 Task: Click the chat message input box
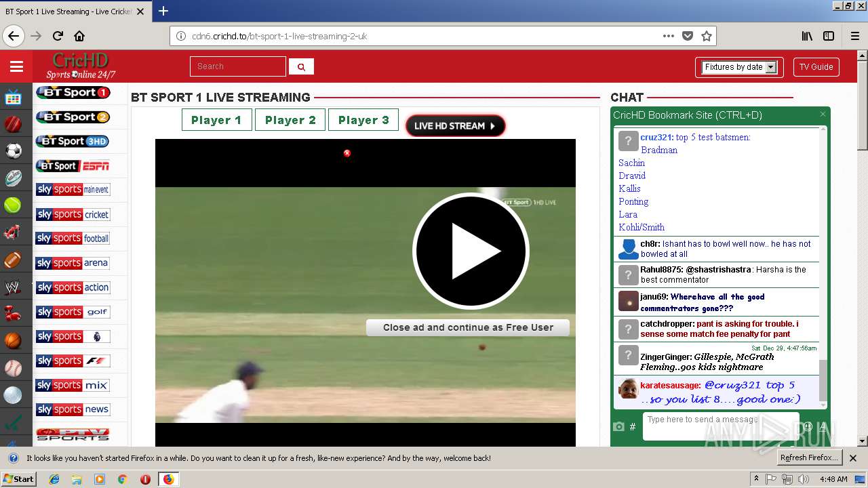pyautogui.click(x=720, y=426)
